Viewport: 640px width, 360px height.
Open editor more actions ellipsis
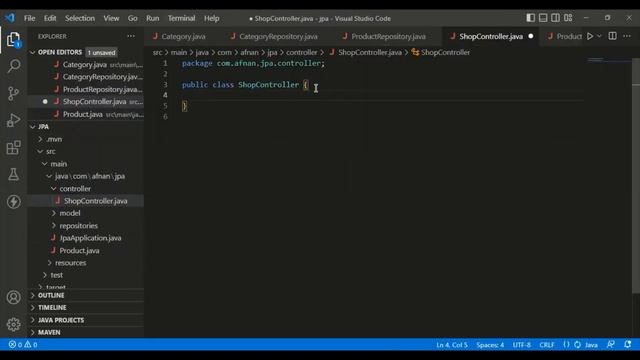coord(627,36)
